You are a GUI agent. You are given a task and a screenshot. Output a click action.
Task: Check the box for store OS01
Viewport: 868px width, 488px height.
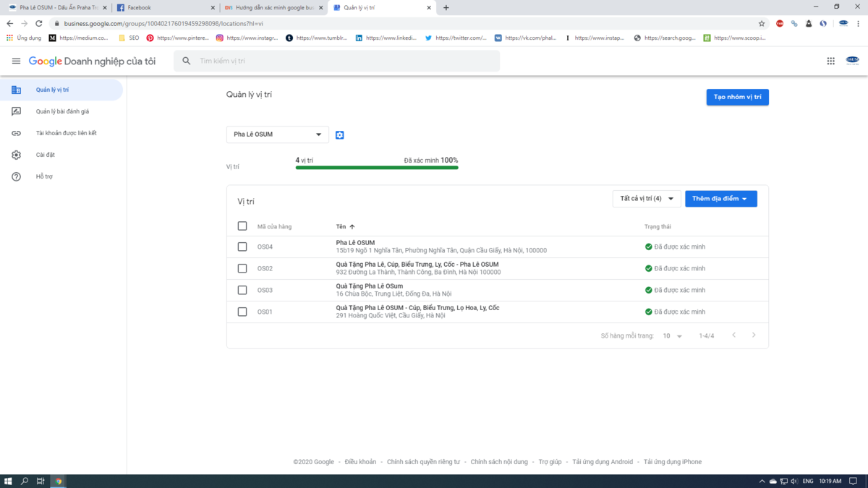tap(242, 312)
